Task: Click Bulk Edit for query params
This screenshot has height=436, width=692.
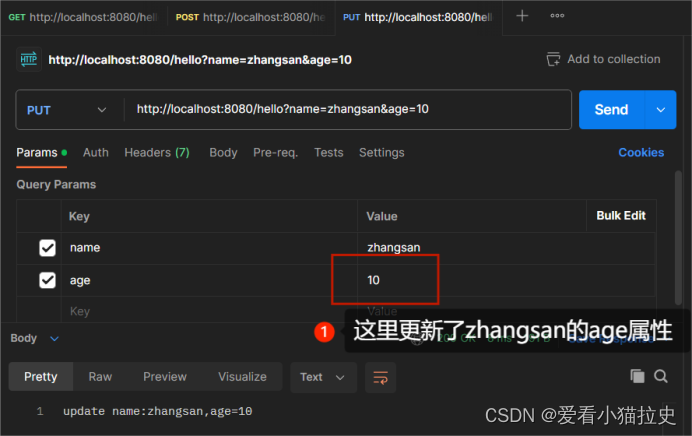Action: 621,216
